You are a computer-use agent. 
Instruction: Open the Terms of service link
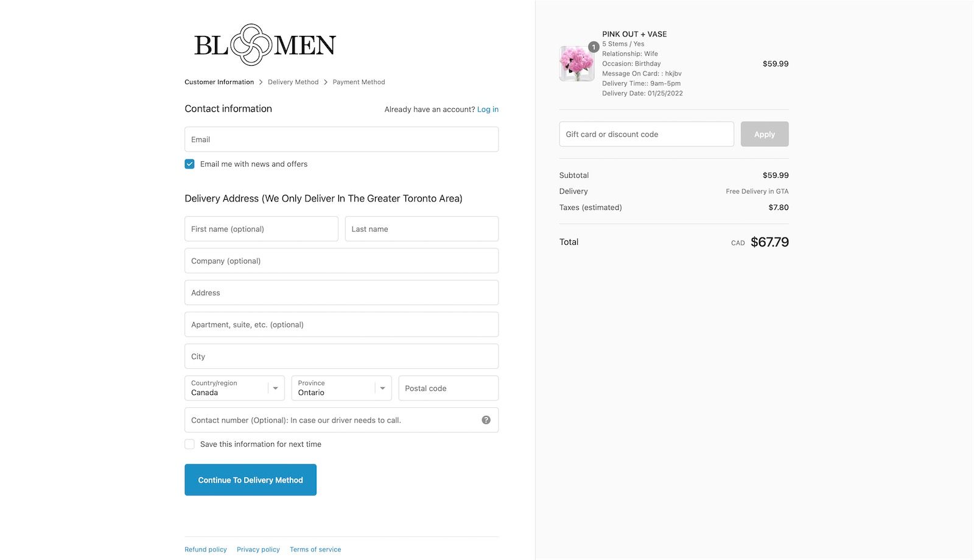point(315,550)
